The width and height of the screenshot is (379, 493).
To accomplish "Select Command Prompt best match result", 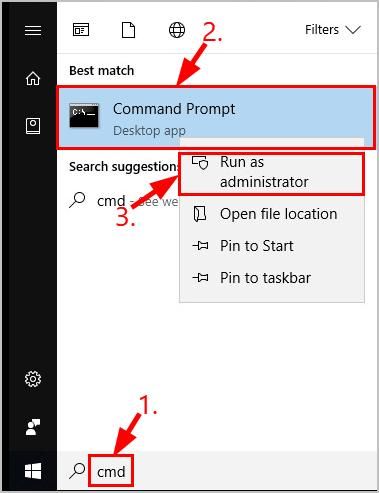I will 216,117.
